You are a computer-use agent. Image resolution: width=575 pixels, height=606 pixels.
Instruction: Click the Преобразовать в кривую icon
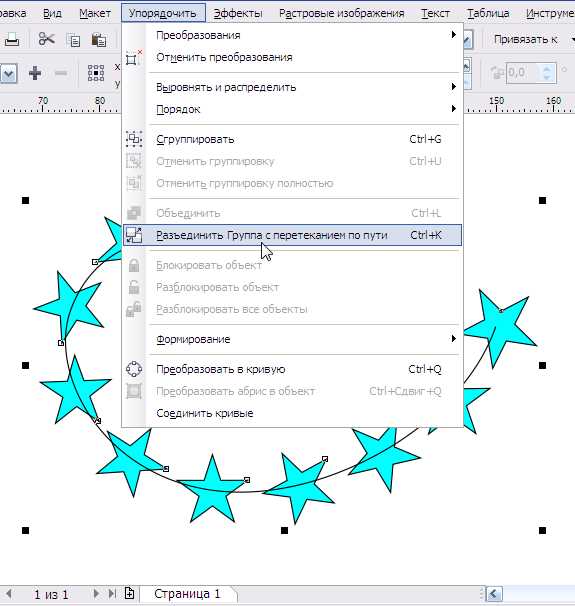tap(134, 369)
